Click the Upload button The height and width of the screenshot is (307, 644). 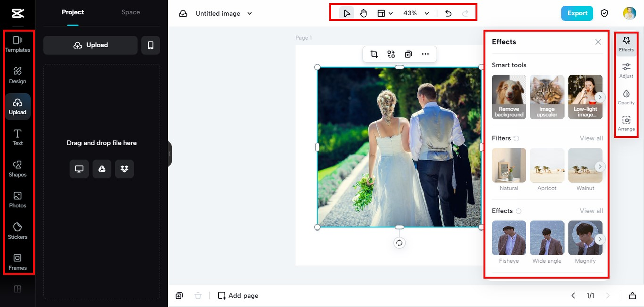coord(91,45)
